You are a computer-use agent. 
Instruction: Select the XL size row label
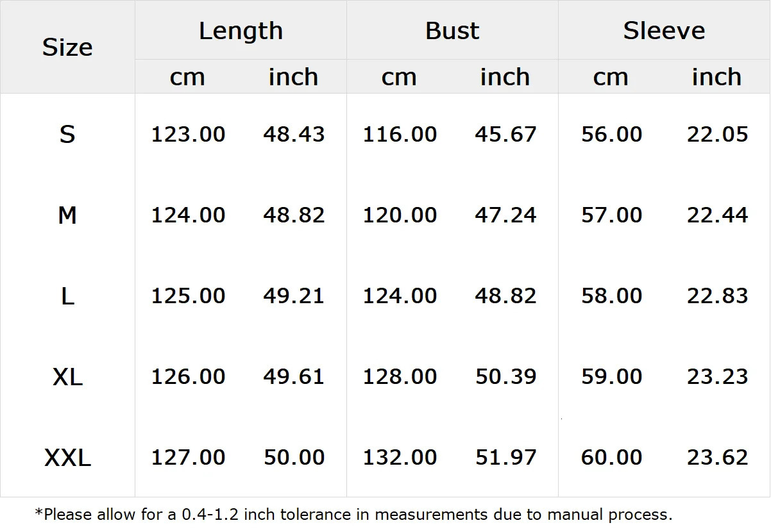coord(67,377)
